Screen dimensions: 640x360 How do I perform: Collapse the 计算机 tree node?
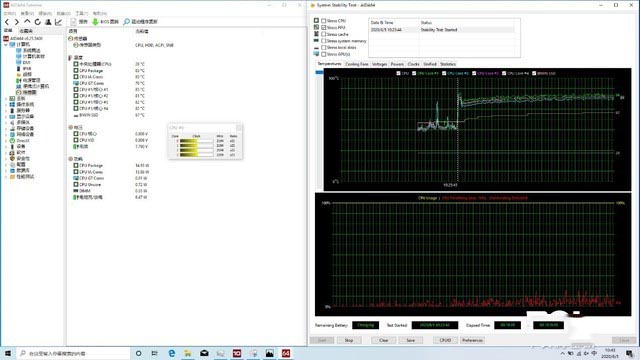(x=6, y=44)
